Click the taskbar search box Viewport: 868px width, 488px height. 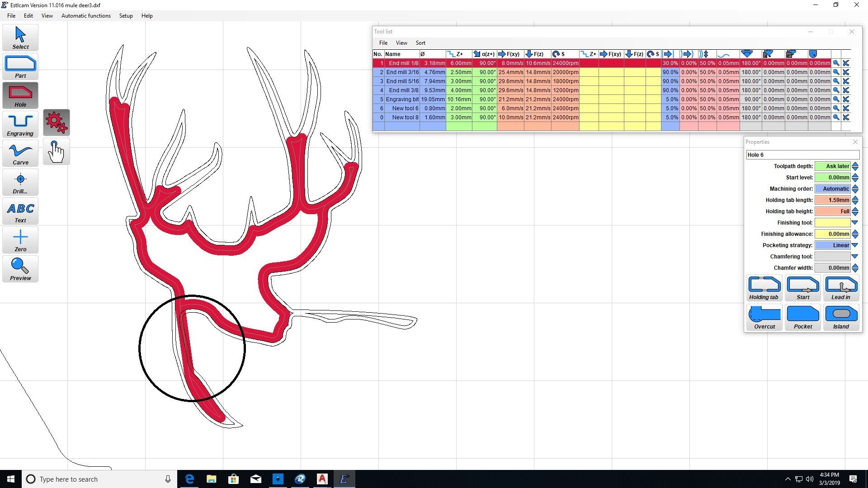(99, 479)
